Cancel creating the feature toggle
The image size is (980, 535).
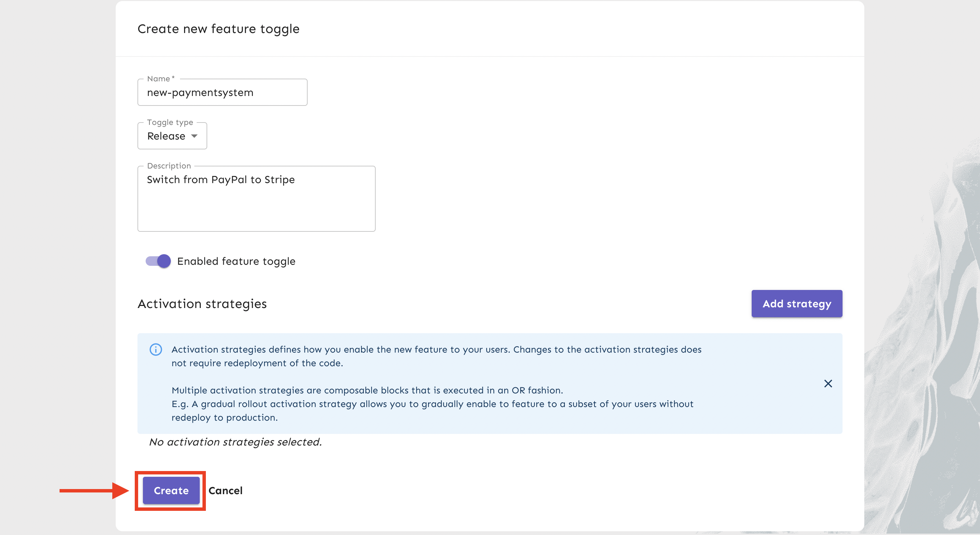225,490
